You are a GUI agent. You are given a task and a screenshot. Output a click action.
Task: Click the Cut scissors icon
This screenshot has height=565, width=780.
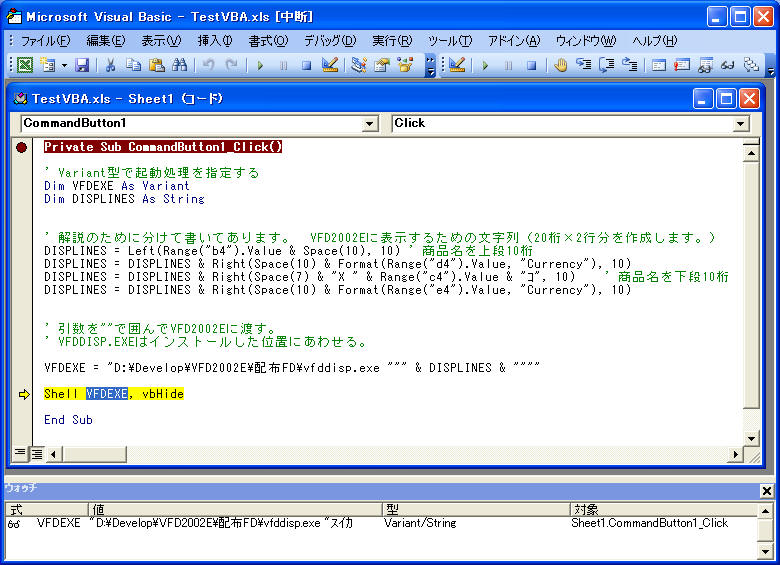click(110, 65)
